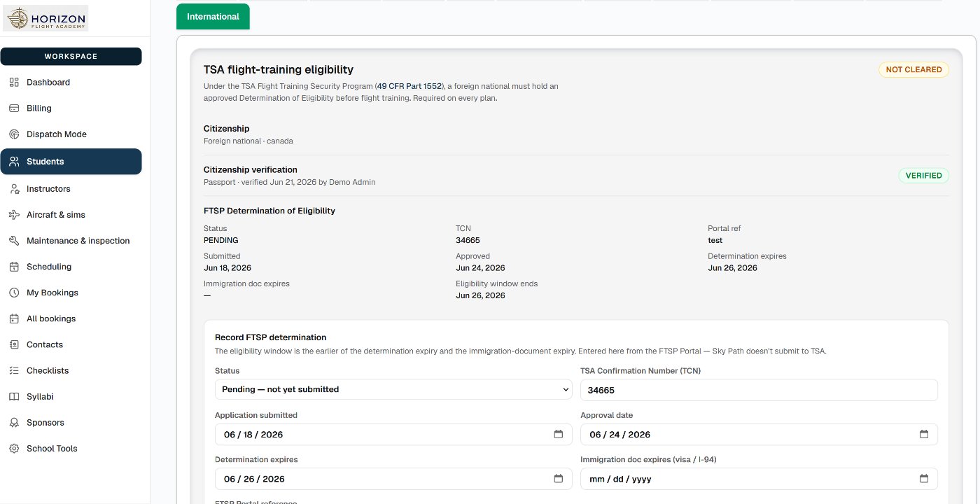Click 'TSA flight-training eligibility' heading

[279, 70]
